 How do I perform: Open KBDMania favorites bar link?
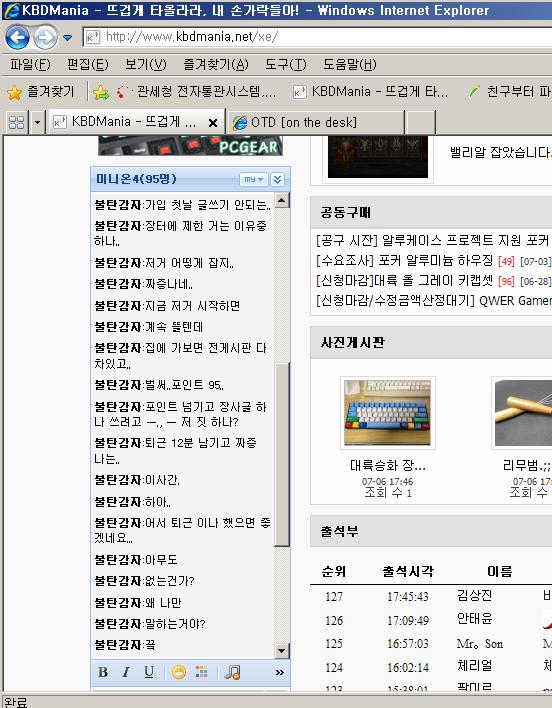click(370, 92)
